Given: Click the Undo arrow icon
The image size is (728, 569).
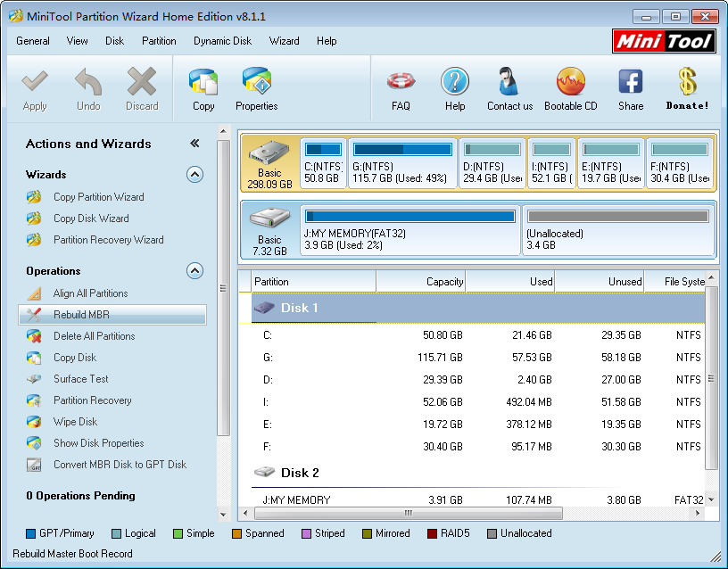Looking at the screenshot, I should pos(88,82).
